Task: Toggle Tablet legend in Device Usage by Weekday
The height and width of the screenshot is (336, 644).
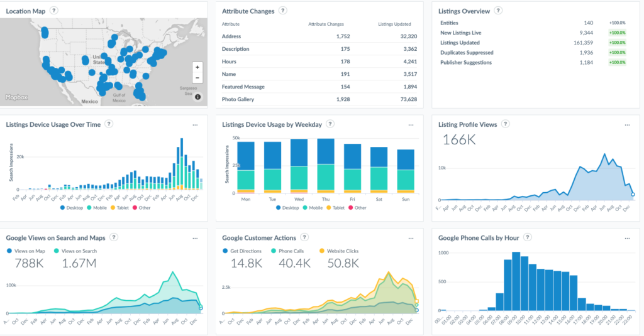Action: tap(336, 208)
